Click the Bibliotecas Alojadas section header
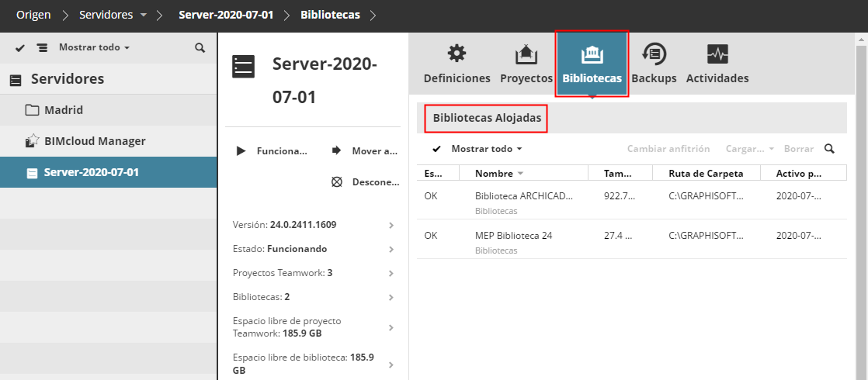 pyautogui.click(x=486, y=119)
